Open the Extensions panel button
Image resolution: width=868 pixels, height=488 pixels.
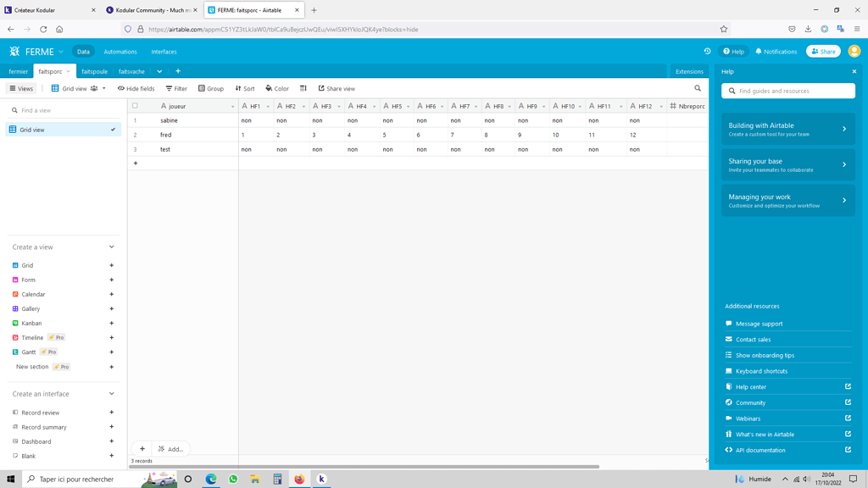(x=689, y=71)
